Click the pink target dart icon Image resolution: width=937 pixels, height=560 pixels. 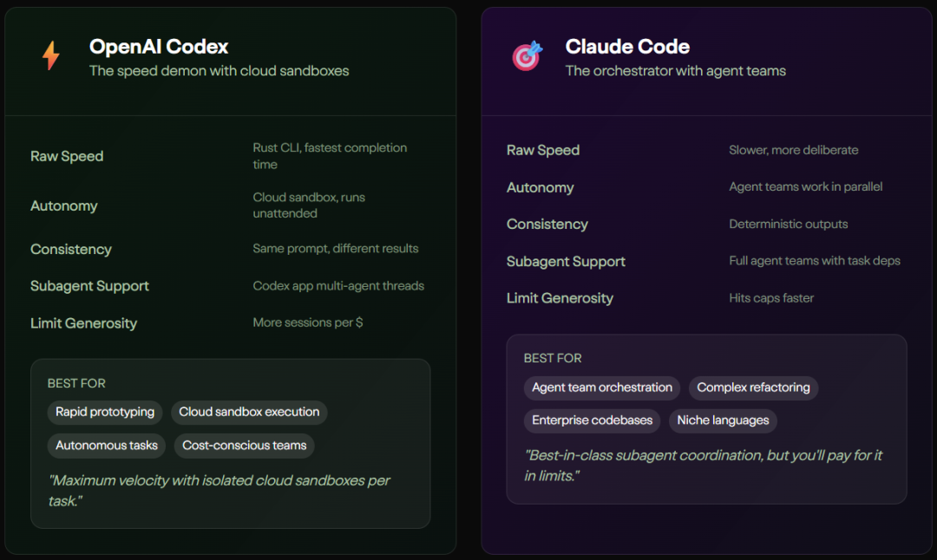click(x=527, y=56)
